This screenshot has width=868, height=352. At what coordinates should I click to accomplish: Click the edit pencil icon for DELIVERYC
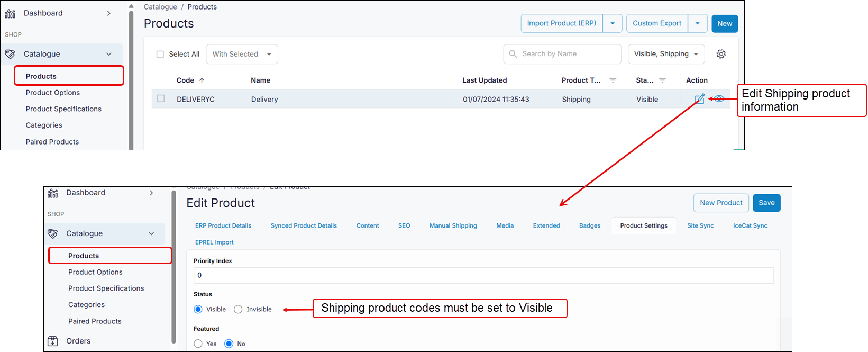point(699,99)
